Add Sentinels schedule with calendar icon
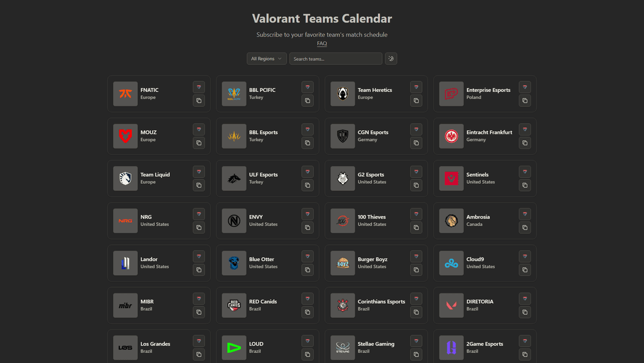 tap(524, 171)
